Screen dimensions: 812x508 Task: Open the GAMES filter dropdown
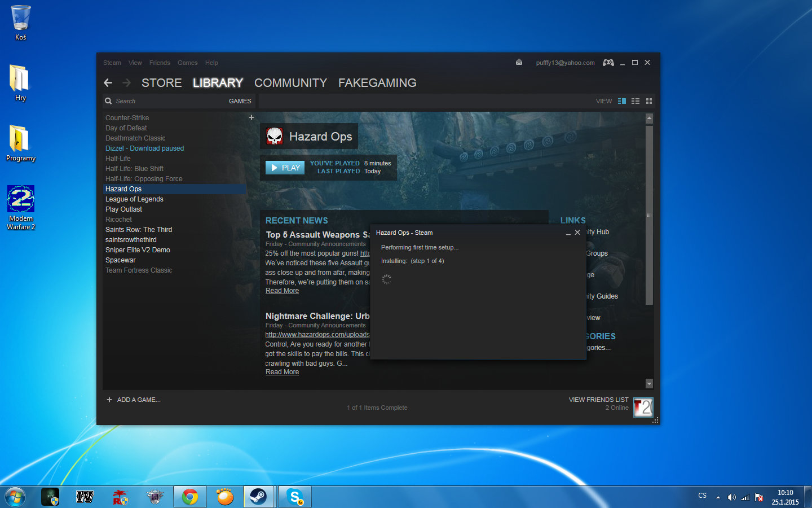pos(240,101)
